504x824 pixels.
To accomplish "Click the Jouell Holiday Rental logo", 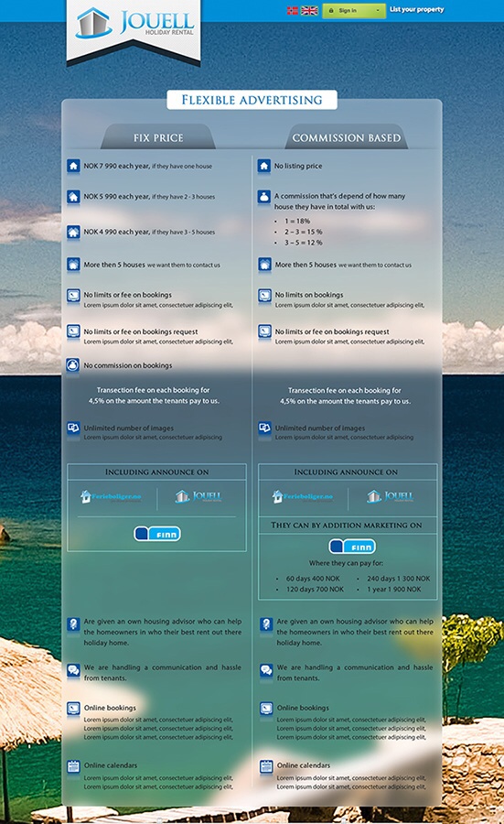I will click(x=134, y=24).
